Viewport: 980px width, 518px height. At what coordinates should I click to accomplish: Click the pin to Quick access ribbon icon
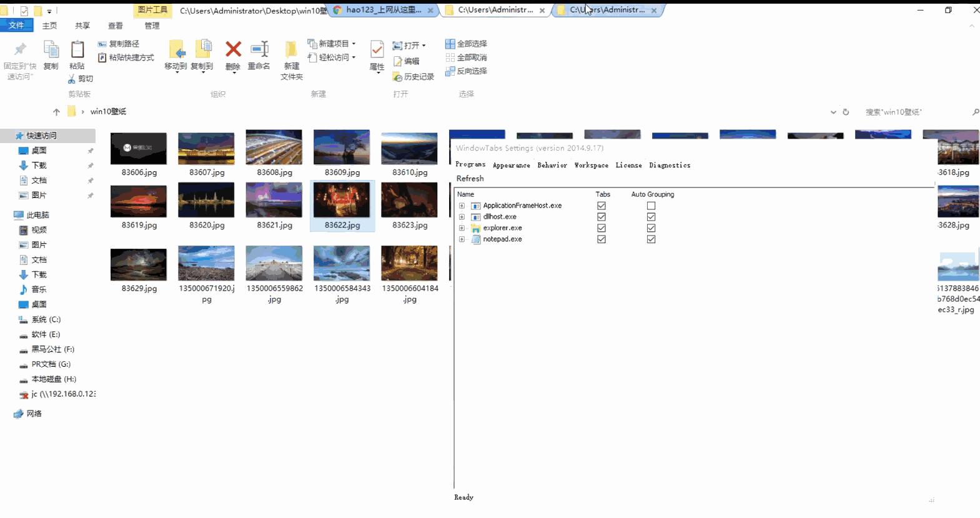[x=20, y=49]
